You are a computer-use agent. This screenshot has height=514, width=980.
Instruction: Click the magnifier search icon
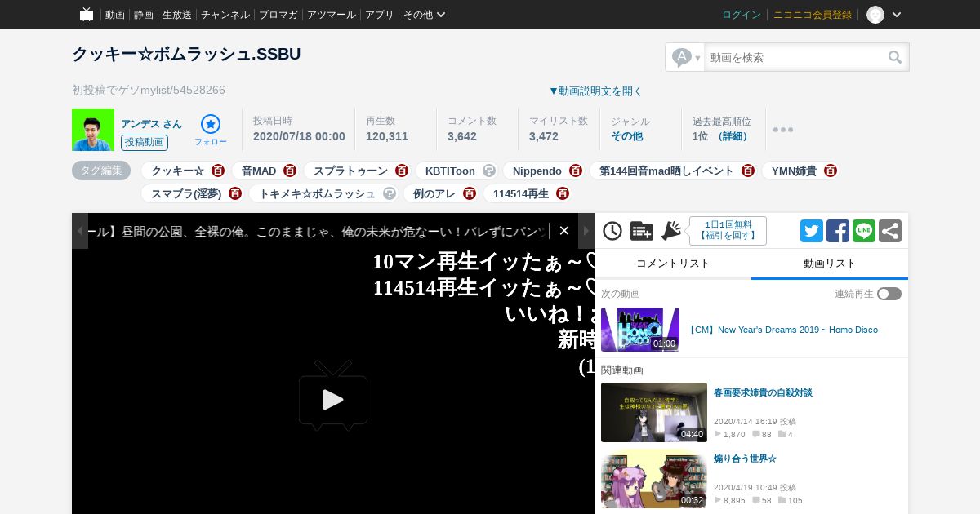click(895, 57)
